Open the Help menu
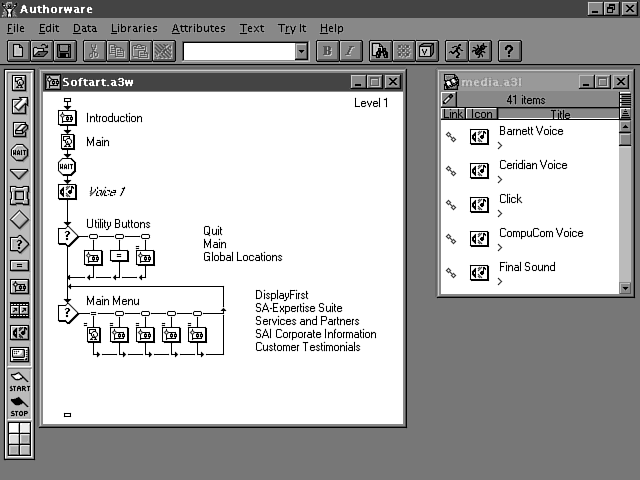Image resolution: width=640 pixels, height=480 pixels. coord(331,28)
